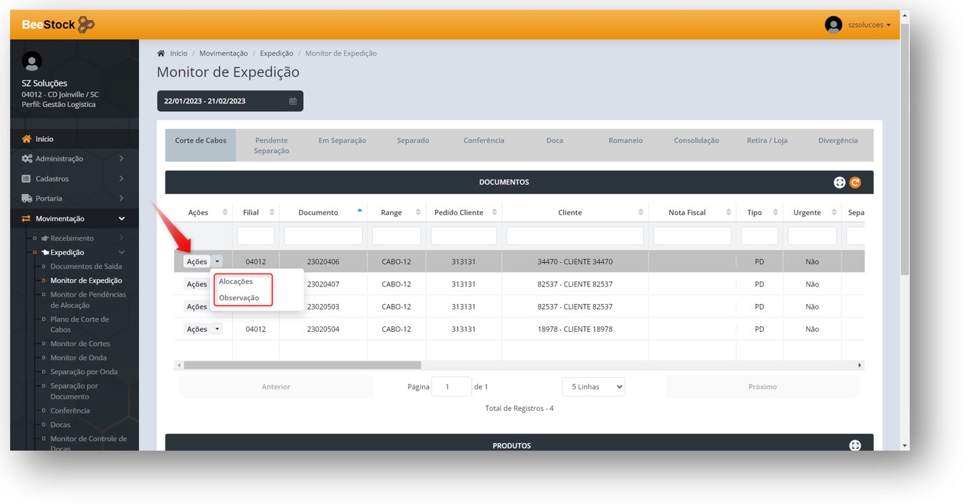This screenshot has height=504, width=980.
Task: Click the horizontal table scrollbar
Action: [303, 365]
